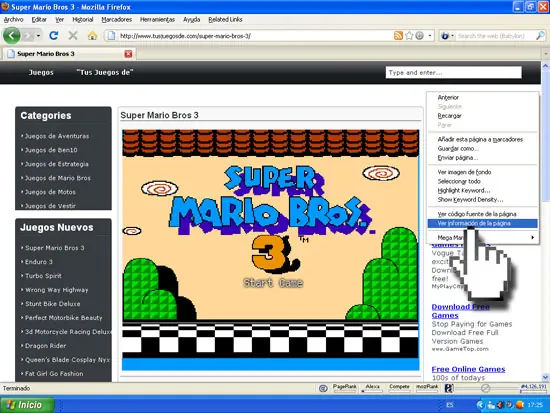Choose Enviar página... in context menu
Screen dimensions: 550x413
click(x=483, y=158)
